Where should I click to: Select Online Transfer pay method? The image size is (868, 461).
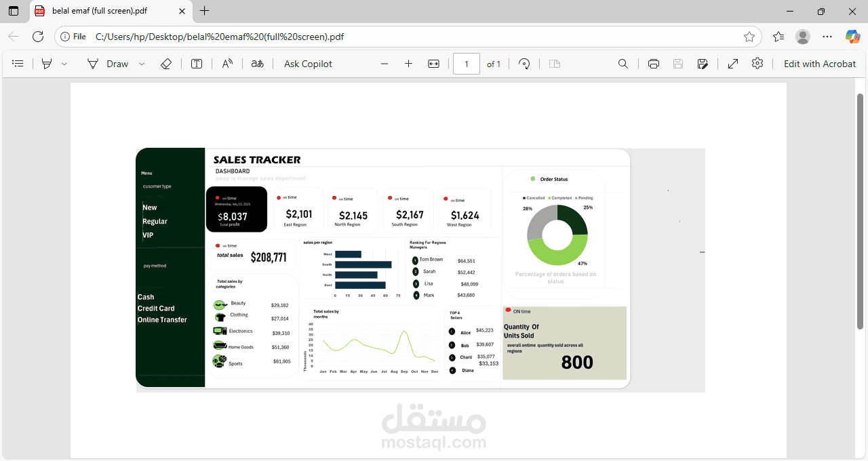pyautogui.click(x=162, y=320)
